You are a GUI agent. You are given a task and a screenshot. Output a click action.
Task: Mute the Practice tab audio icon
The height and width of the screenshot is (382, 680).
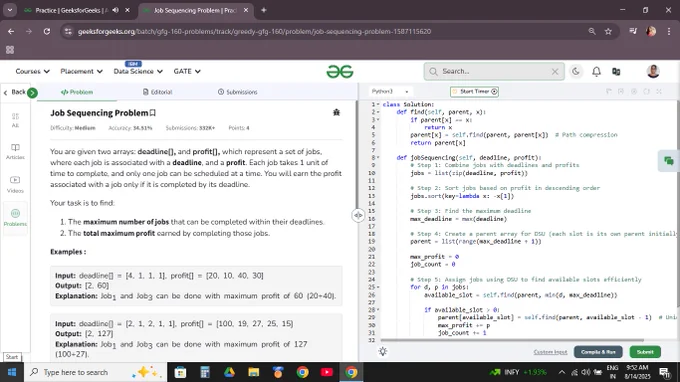[x=115, y=10]
